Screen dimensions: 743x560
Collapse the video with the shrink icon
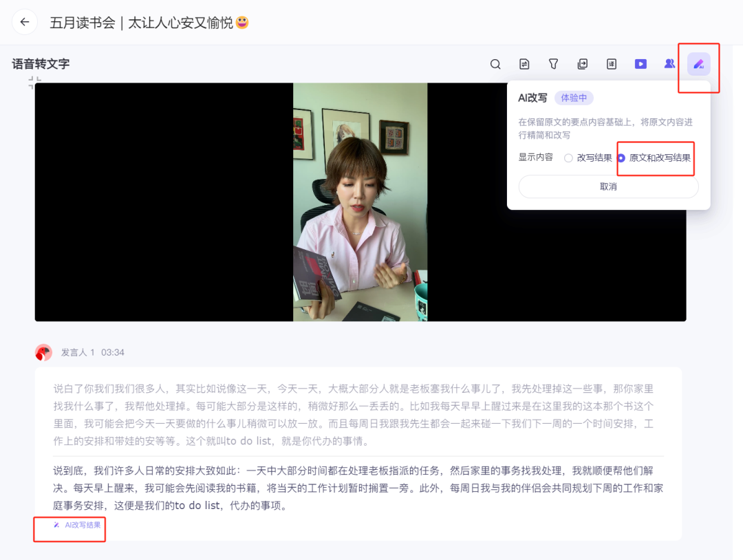[34, 83]
